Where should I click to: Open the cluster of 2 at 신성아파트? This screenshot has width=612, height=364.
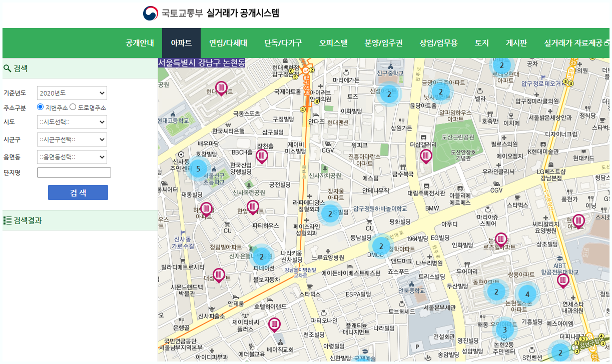[389, 93]
